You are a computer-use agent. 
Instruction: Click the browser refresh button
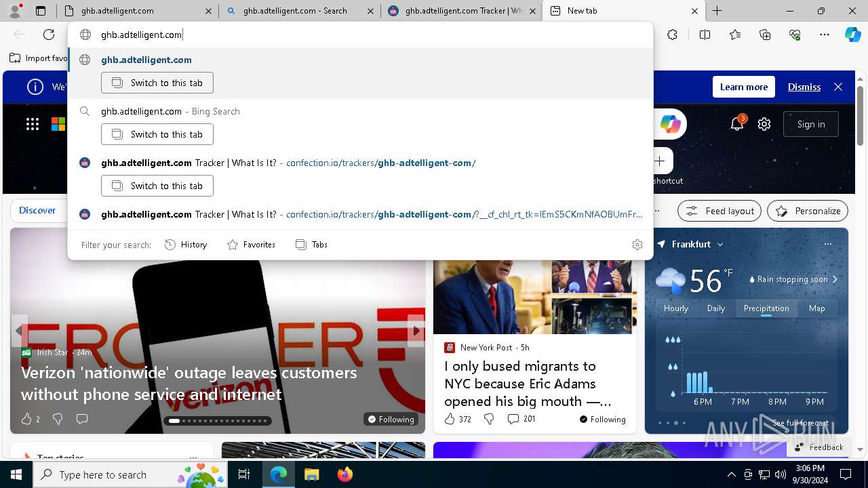49,35
